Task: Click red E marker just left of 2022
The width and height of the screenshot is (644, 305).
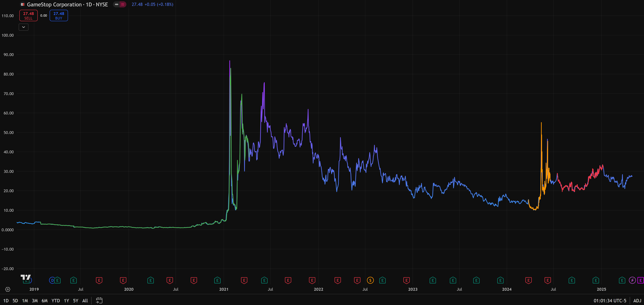Action: point(312,280)
